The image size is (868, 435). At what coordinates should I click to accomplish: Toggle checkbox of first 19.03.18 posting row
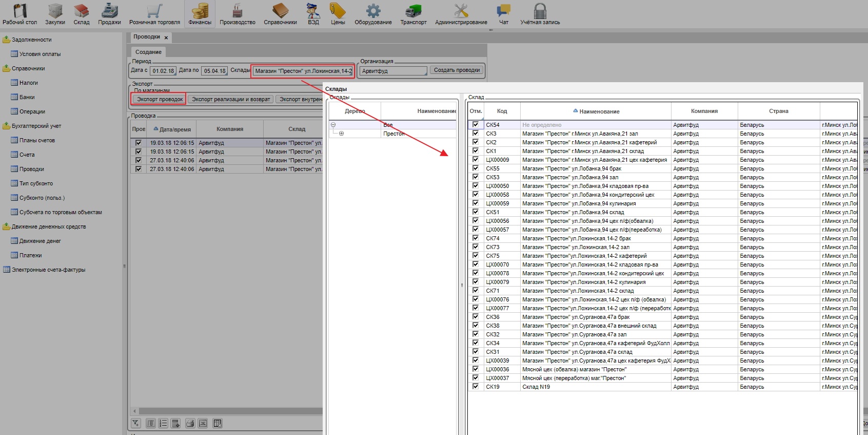pyautogui.click(x=138, y=143)
